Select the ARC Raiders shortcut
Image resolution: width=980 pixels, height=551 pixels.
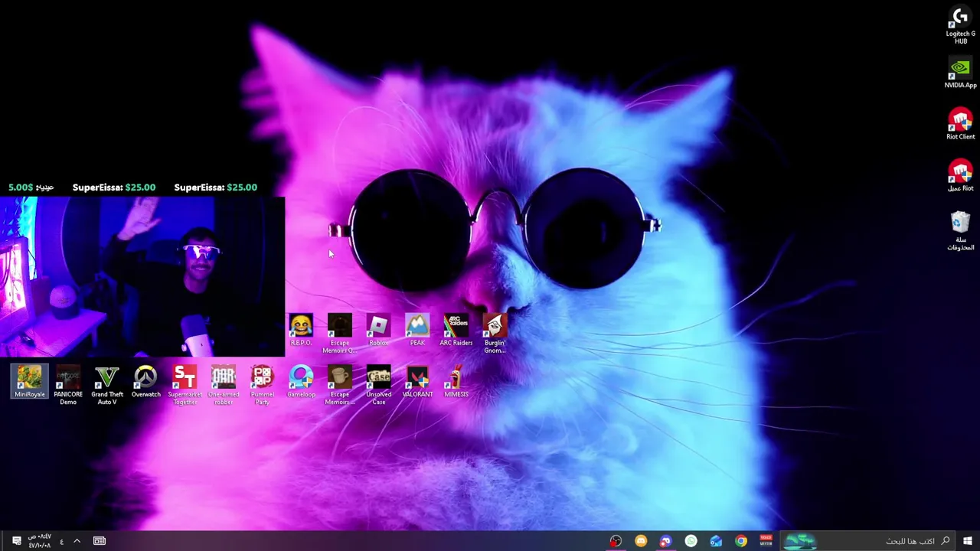(x=456, y=331)
